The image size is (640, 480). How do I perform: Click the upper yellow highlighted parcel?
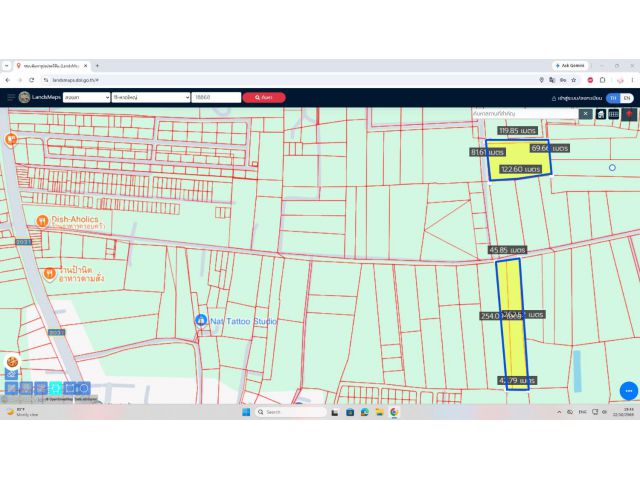[518, 159]
